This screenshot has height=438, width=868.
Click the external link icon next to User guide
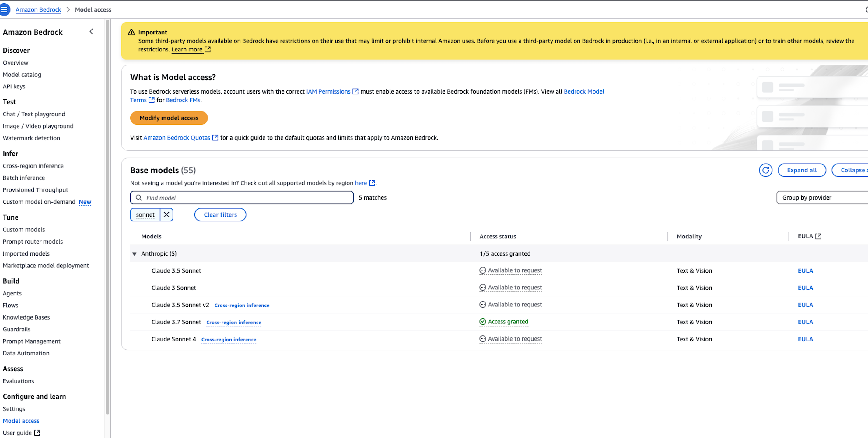(37, 432)
